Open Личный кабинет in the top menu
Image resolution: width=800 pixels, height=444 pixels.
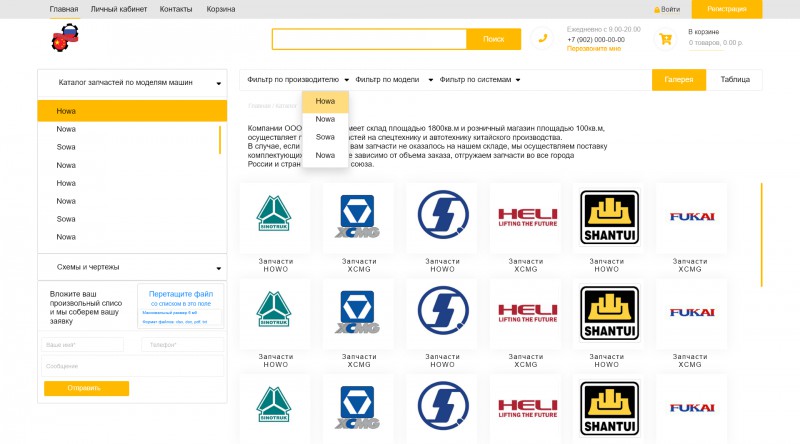[119, 9]
